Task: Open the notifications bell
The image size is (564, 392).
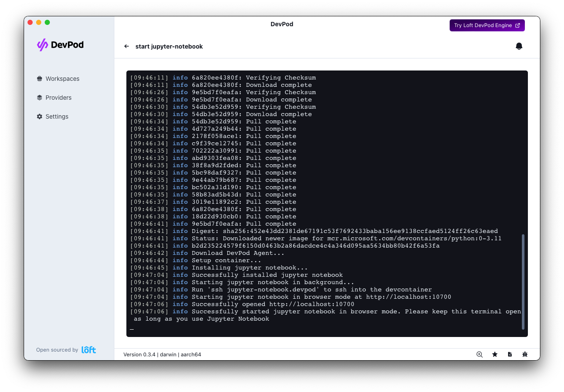Action: [519, 46]
